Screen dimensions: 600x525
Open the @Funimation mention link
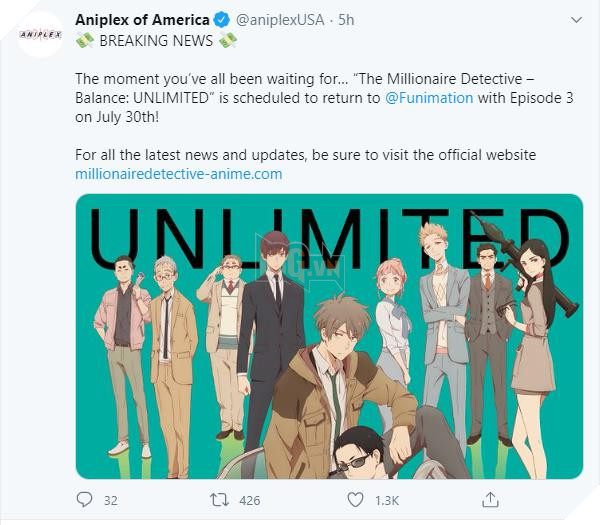pos(429,98)
